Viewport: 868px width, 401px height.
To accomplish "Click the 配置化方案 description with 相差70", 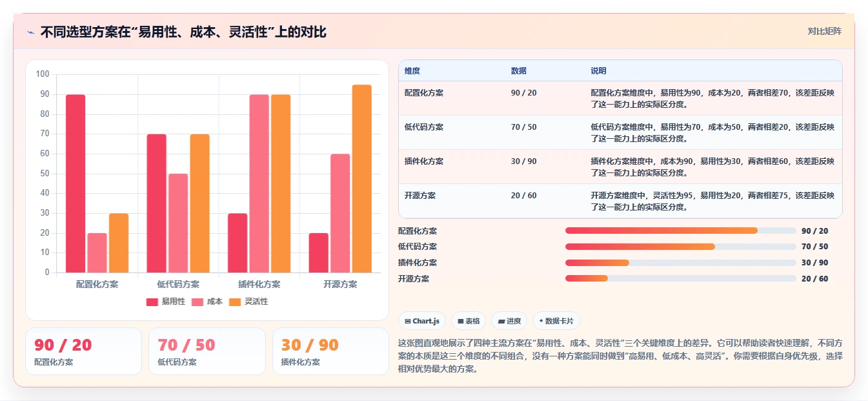I will tap(712, 98).
